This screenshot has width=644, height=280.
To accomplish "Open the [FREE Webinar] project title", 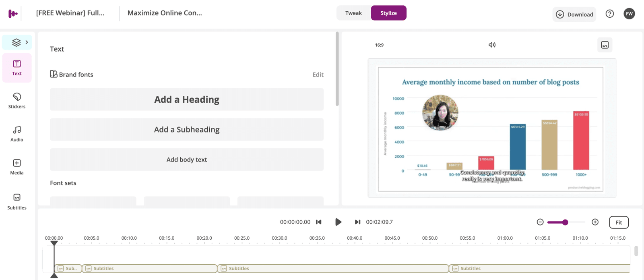I will click(x=70, y=13).
